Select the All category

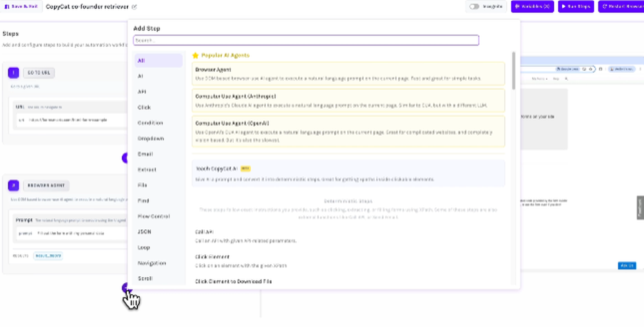pyautogui.click(x=158, y=61)
